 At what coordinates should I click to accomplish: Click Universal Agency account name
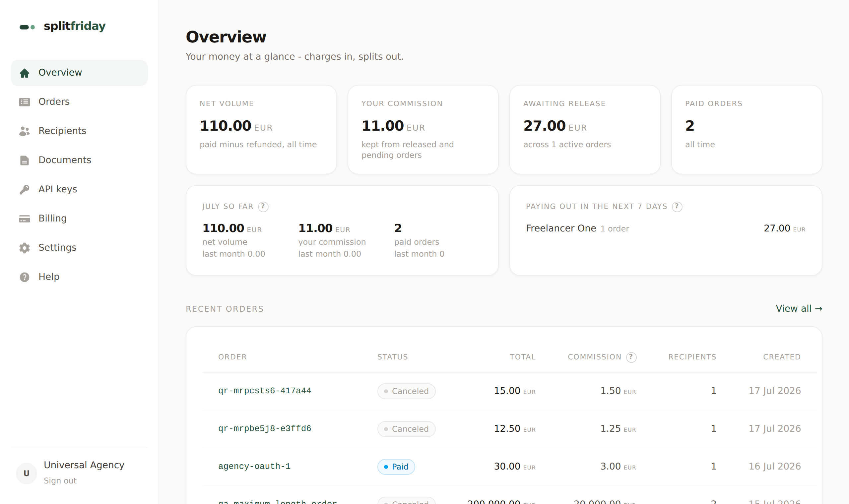pos(84,465)
